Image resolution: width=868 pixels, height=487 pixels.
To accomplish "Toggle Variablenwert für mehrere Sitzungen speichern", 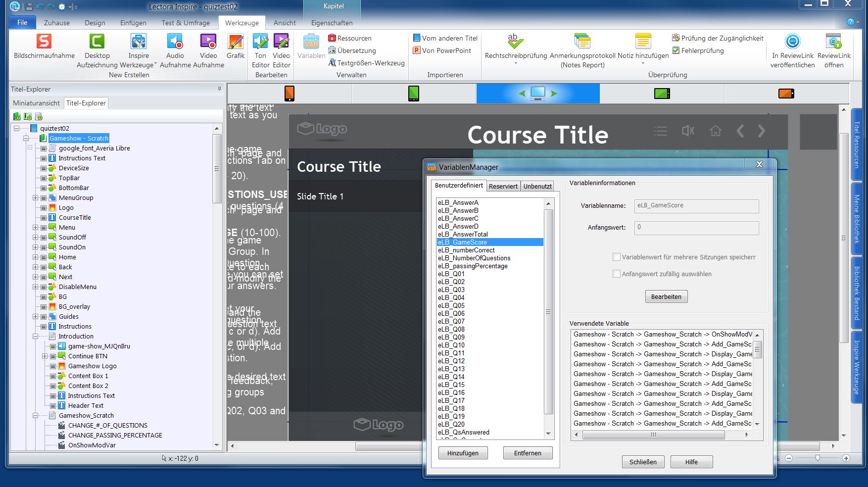I will pyautogui.click(x=617, y=257).
